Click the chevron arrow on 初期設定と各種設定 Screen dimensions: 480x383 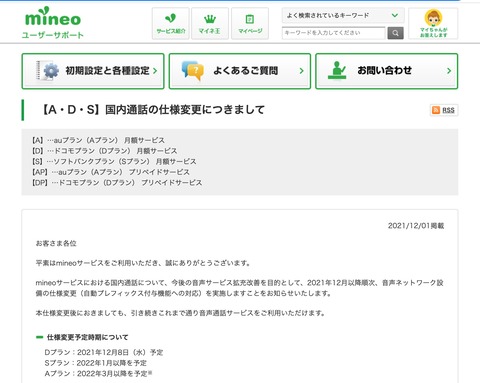click(155, 71)
